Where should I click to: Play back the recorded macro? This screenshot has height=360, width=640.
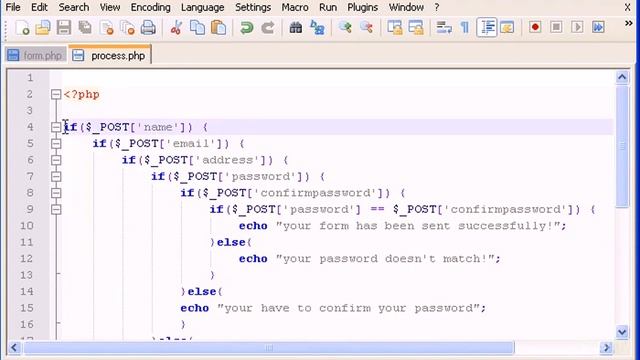tap(577, 27)
